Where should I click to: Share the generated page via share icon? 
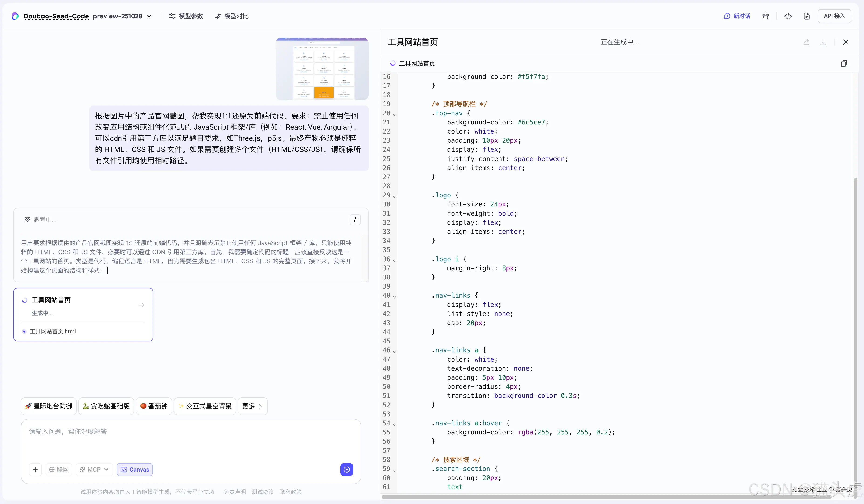pyautogui.click(x=807, y=42)
